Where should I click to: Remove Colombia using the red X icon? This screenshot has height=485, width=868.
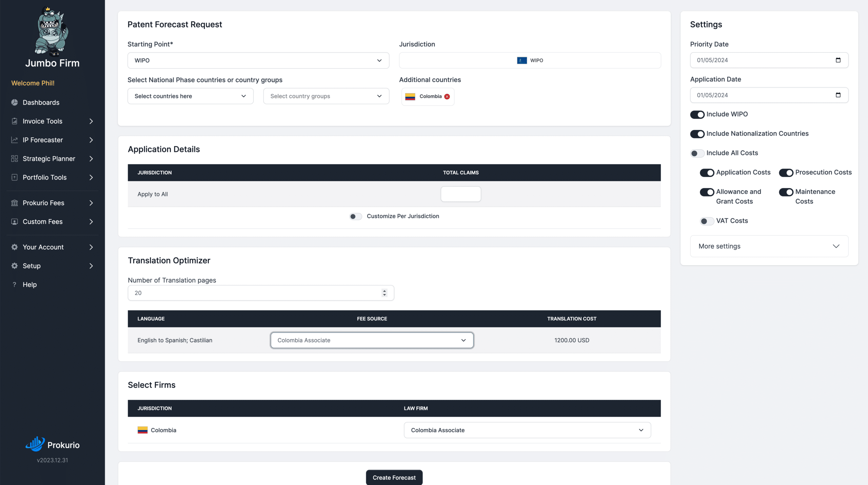pyautogui.click(x=447, y=97)
